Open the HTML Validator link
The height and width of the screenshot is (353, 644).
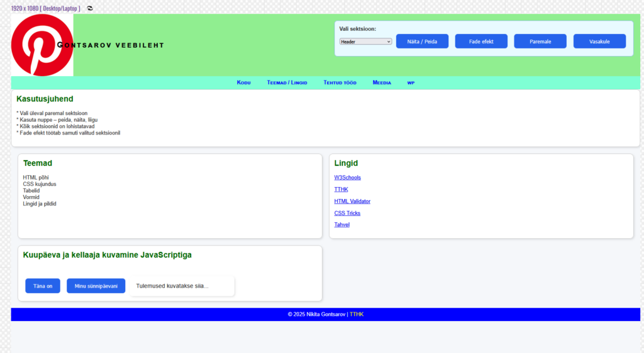pos(352,202)
